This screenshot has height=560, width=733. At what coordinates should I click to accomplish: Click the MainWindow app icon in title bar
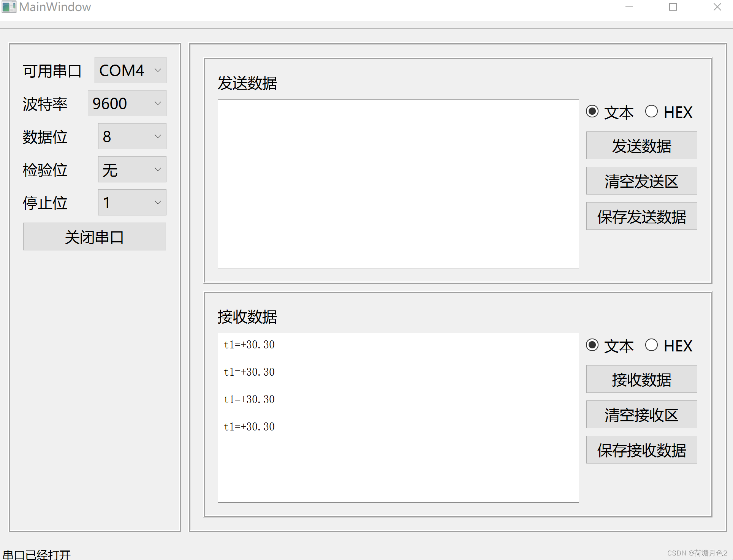pos(9,7)
